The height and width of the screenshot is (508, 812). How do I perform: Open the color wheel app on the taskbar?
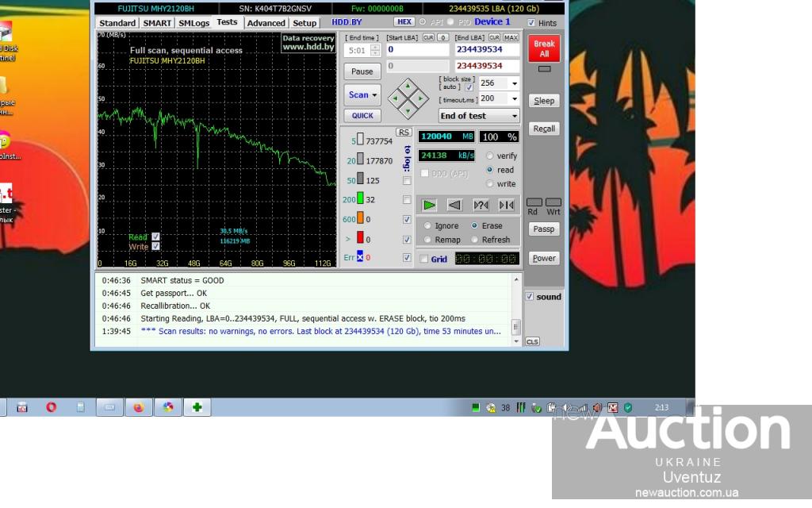pos(168,407)
